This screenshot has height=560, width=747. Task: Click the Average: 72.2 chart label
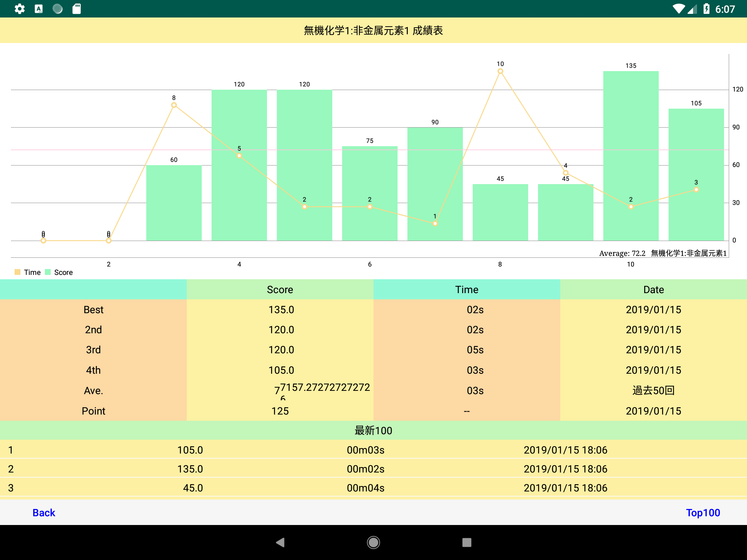[x=622, y=253]
